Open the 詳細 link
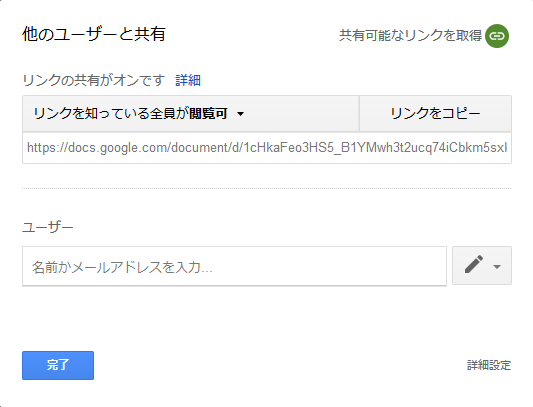 point(188,81)
